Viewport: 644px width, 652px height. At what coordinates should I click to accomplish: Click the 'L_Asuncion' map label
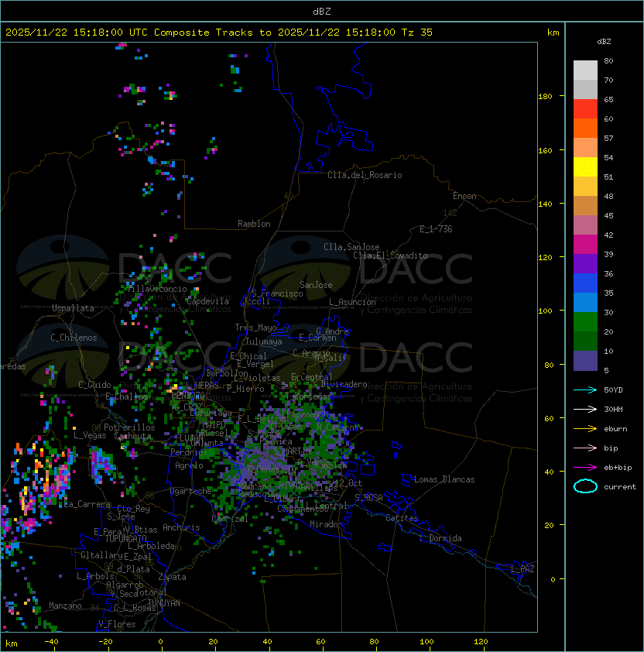352,302
